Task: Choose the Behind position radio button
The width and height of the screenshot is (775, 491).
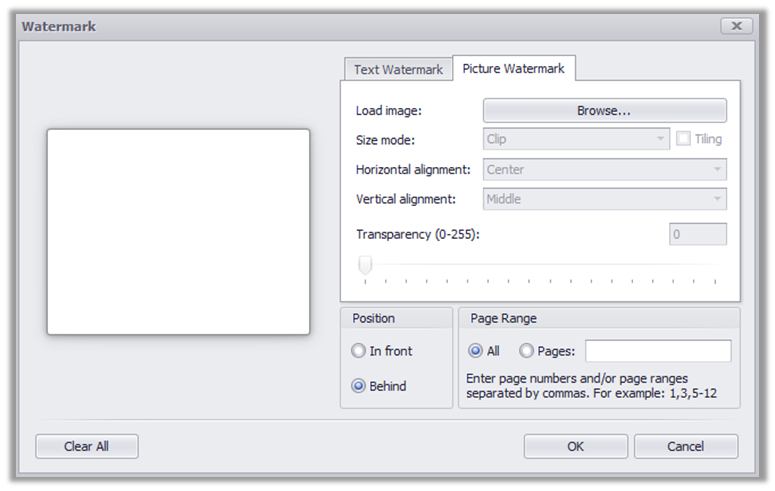Action: coord(358,386)
